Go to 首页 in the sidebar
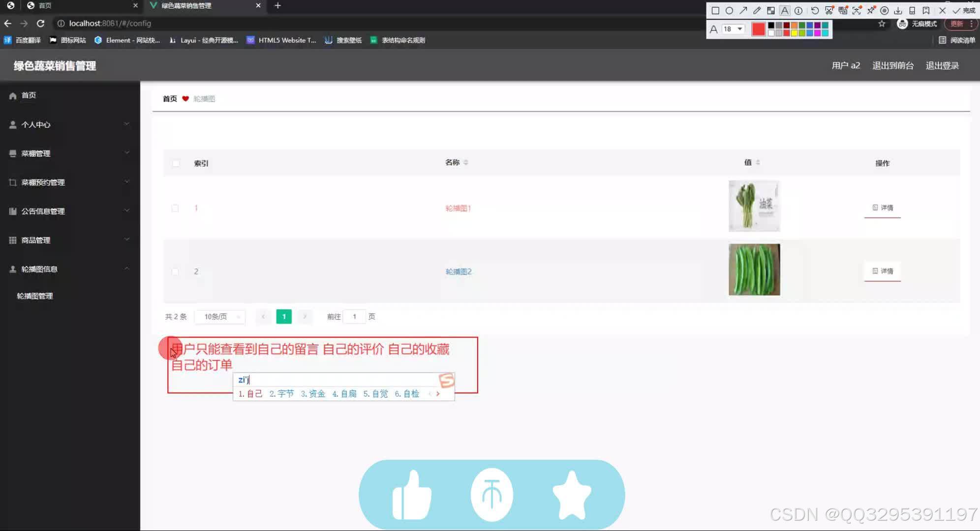 click(x=70, y=95)
